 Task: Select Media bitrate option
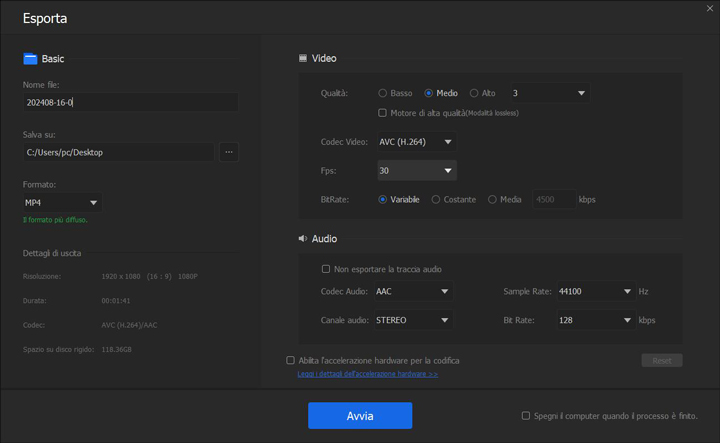tap(492, 199)
